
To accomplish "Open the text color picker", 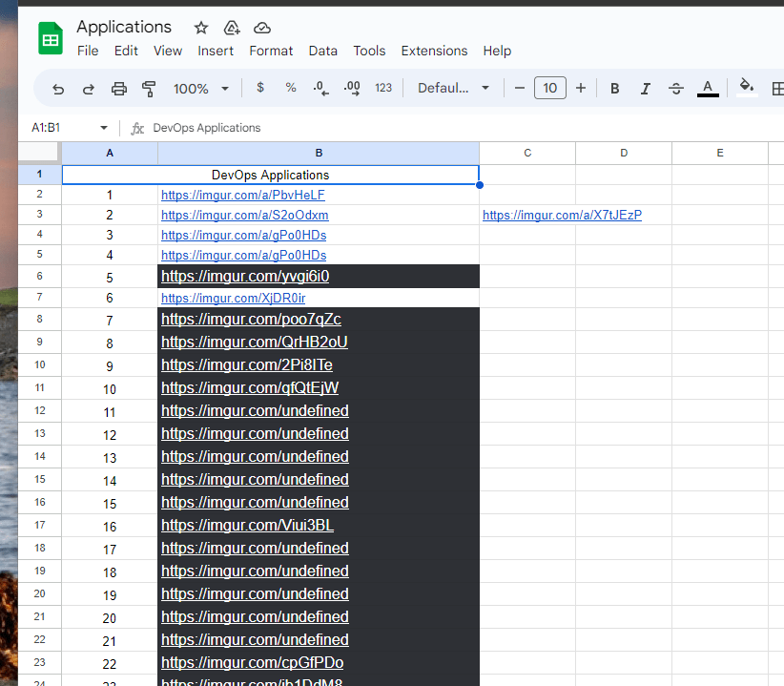I will click(708, 89).
